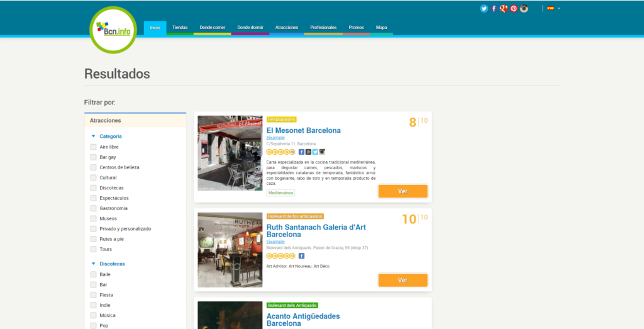The width and height of the screenshot is (644, 329).
Task: Open the Mapa menu item
Action: pos(382,28)
